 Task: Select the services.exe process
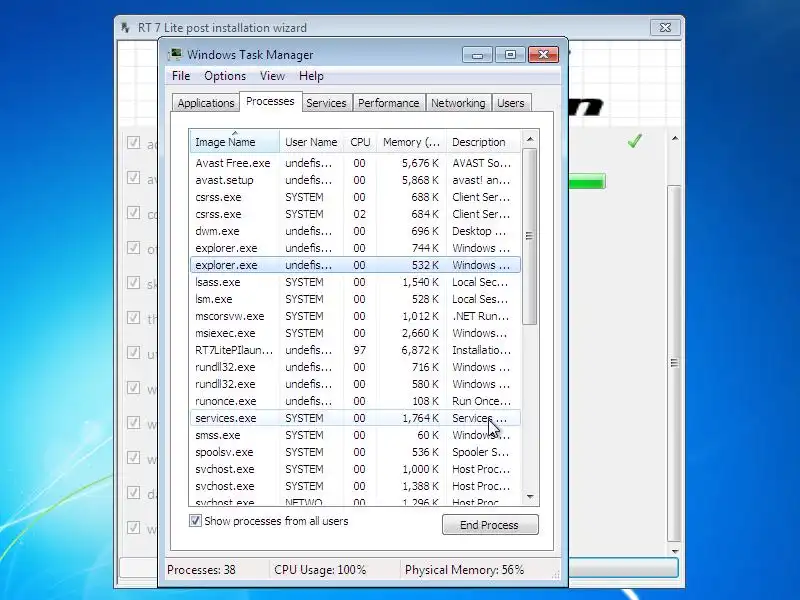(355, 418)
